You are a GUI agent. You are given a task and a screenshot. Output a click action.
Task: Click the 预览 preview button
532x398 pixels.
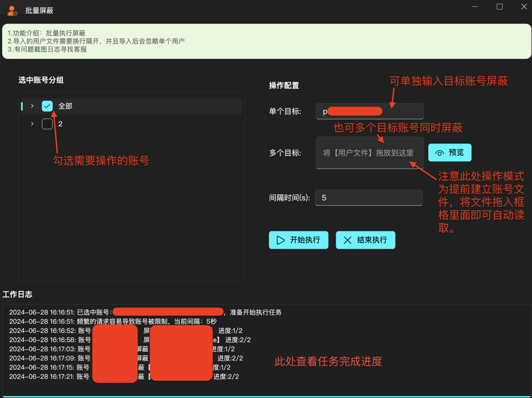(450, 153)
